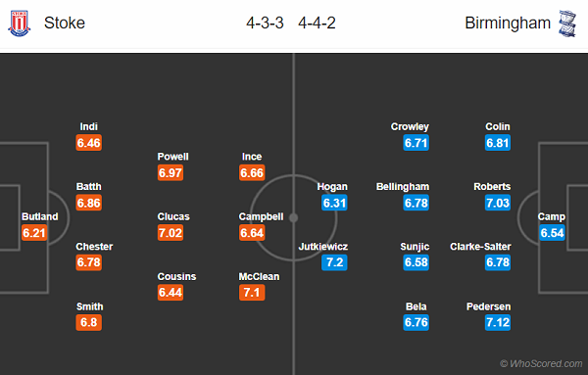The height and width of the screenshot is (375, 588).
Task: Open player Clarke-Salter's name
Action: [480, 247]
